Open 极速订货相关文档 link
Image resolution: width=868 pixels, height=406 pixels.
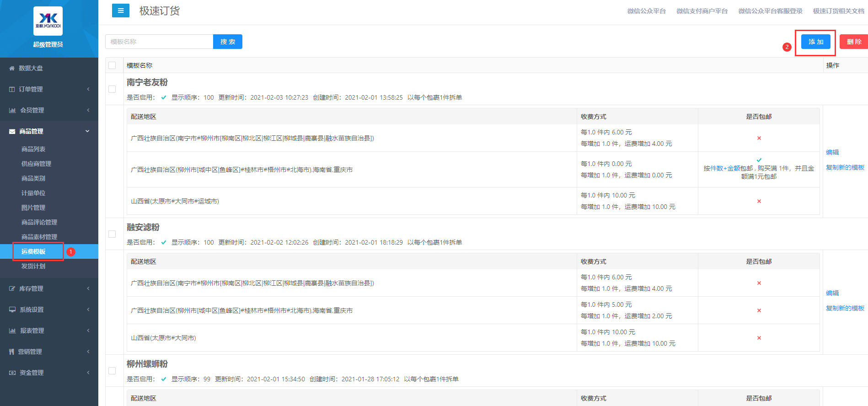pyautogui.click(x=839, y=11)
